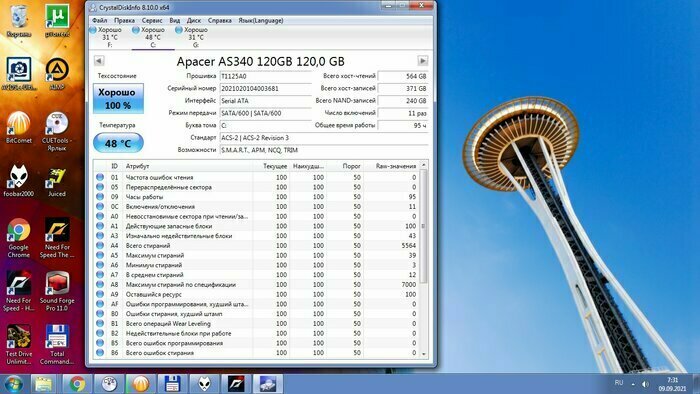This screenshot has width=700, height=394.
Task: Click the Need For Speed taskbar icon
Action: click(236, 384)
